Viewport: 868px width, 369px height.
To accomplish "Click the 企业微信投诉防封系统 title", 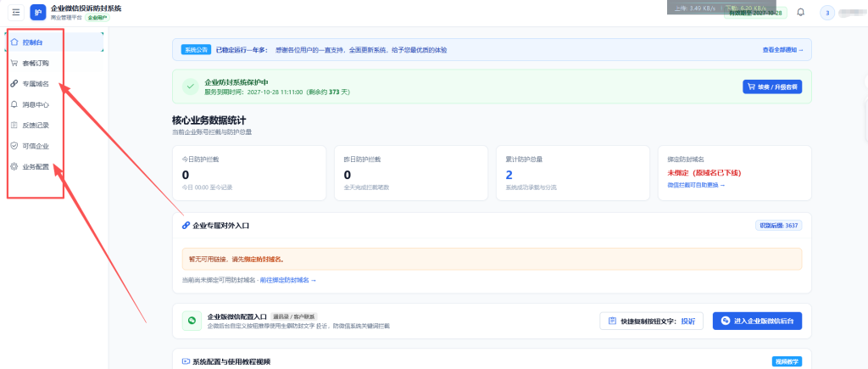I will click(x=86, y=8).
